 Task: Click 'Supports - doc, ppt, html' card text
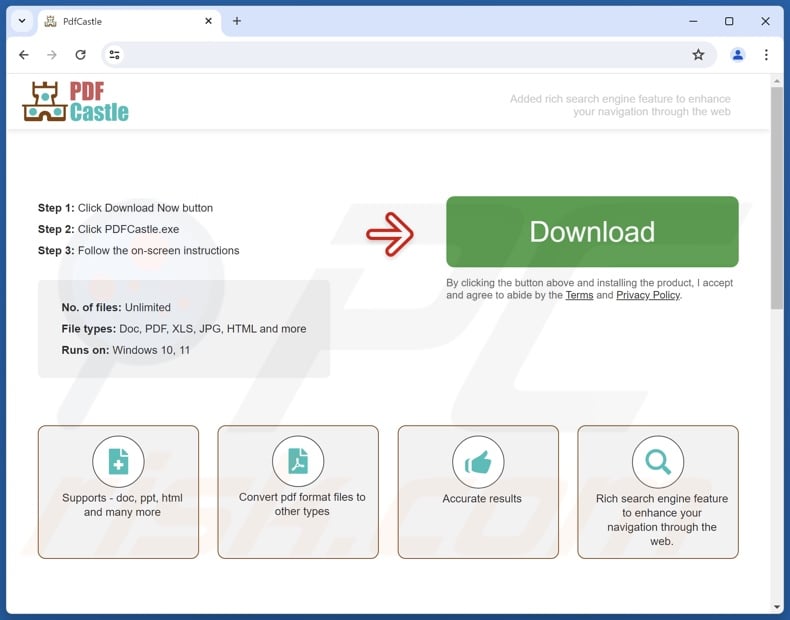point(122,505)
